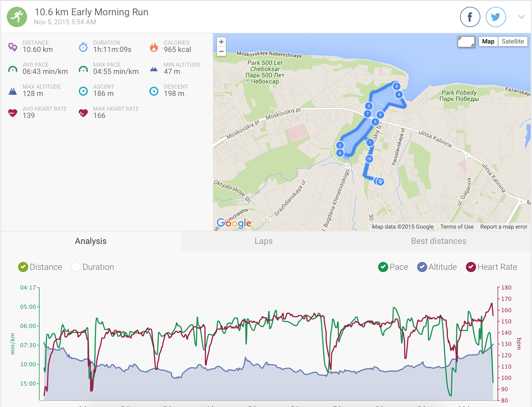The height and width of the screenshot is (407, 532).
Task: Click kilometer 10 marker on route
Action: coord(369,159)
